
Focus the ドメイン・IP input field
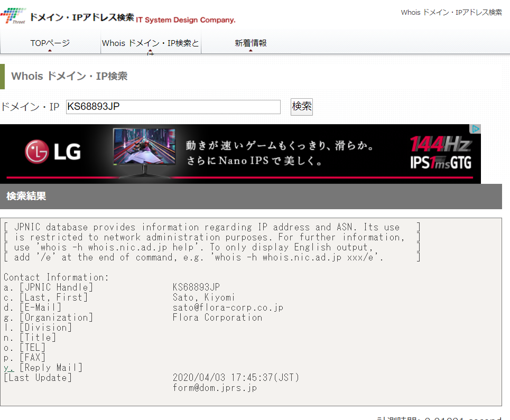pos(173,107)
